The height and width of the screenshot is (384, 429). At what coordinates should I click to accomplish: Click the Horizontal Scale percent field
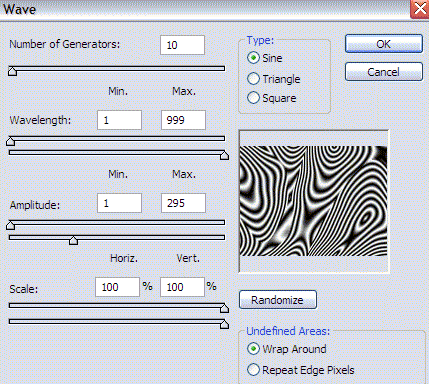pos(117,287)
